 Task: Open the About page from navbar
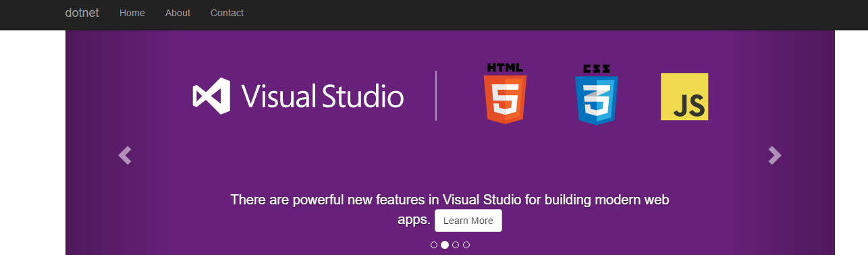click(178, 13)
